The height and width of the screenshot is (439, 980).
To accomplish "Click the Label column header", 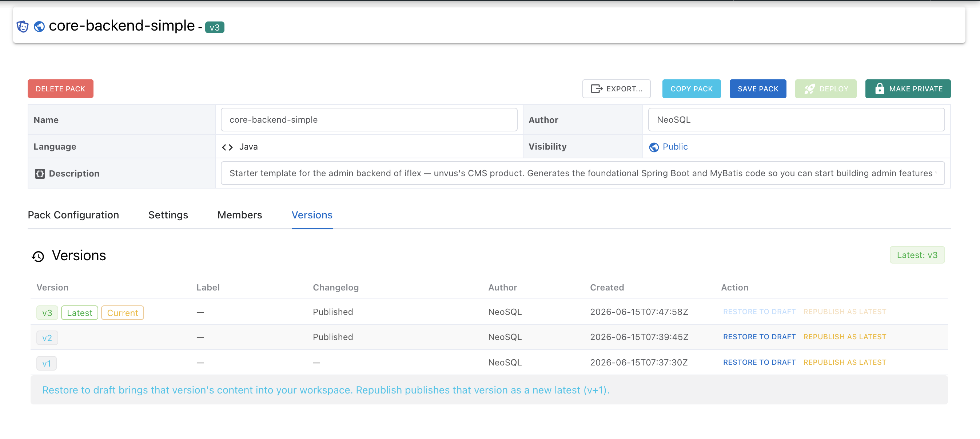I will pyautogui.click(x=208, y=288).
